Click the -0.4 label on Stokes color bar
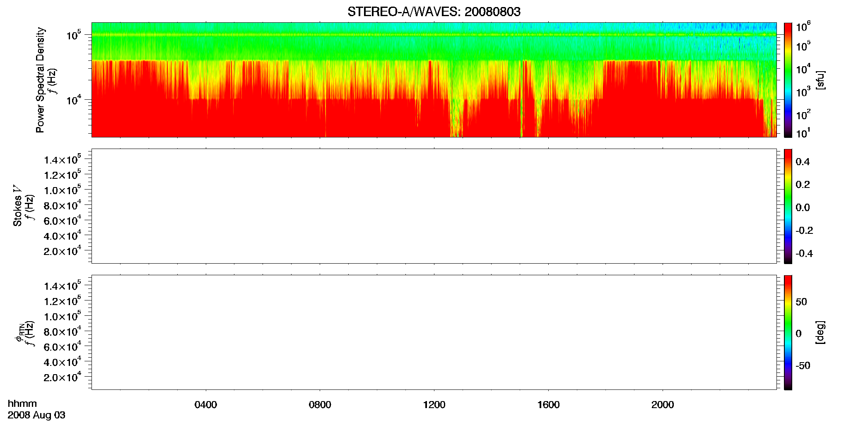868x447 pixels. pos(804,254)
